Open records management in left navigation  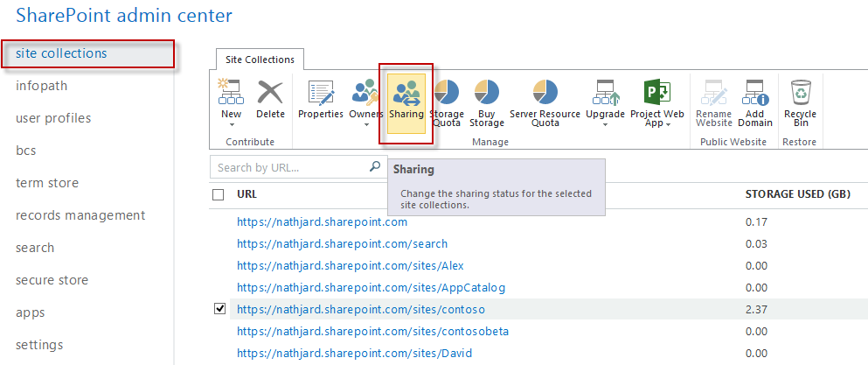(x=80, y=215)
